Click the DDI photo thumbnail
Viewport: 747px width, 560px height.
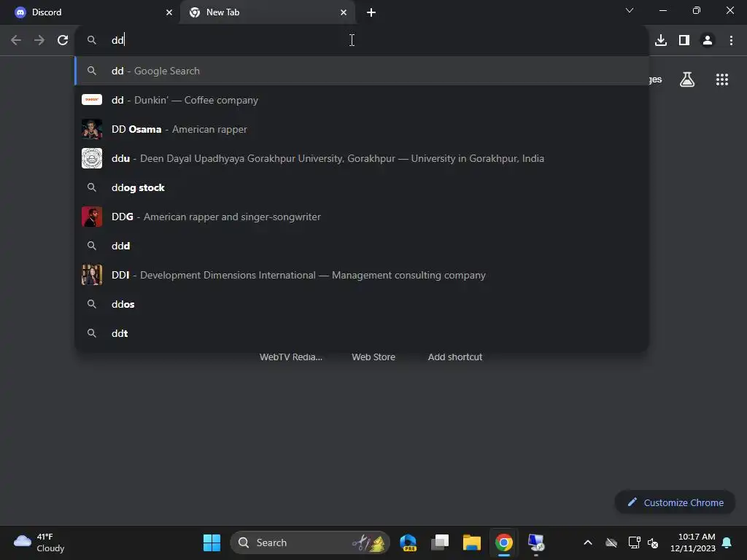pyautogui.click(x=92, y=275)
